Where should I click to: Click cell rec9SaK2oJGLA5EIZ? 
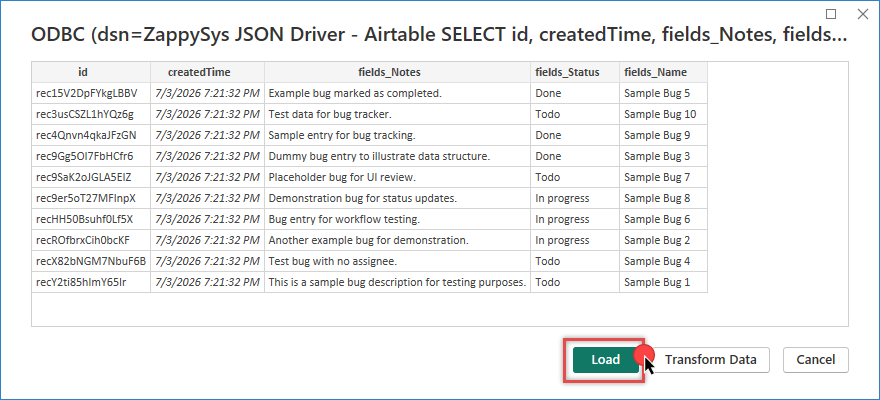pyautogui.click(x=91, y=177)
